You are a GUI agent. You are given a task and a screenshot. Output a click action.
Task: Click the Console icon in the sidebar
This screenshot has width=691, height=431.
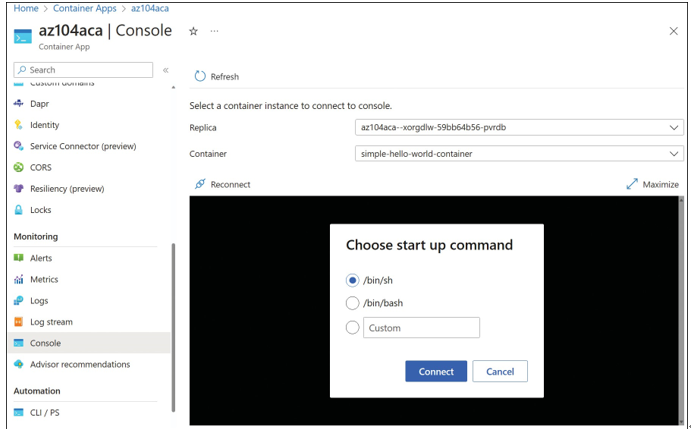pyautogui.click(x=19, y=343)
